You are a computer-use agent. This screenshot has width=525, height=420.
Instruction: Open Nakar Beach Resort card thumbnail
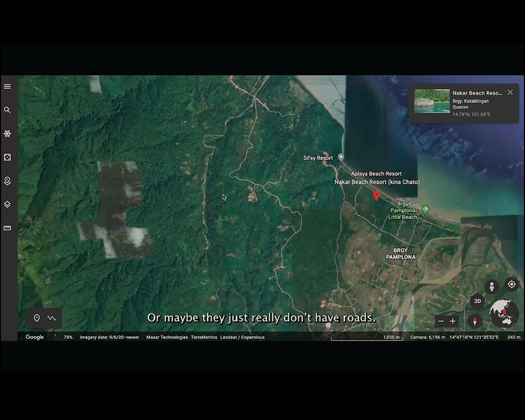tap(432, 101)
